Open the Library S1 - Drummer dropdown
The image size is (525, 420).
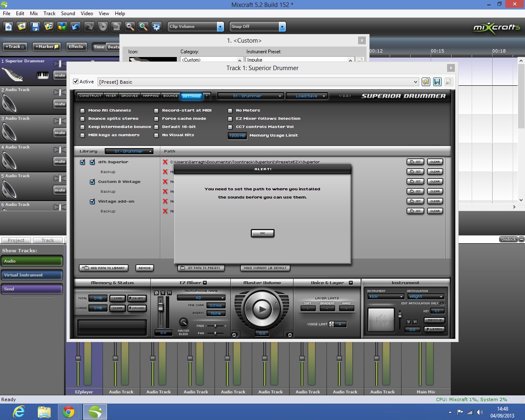click(x=129, y=151)
